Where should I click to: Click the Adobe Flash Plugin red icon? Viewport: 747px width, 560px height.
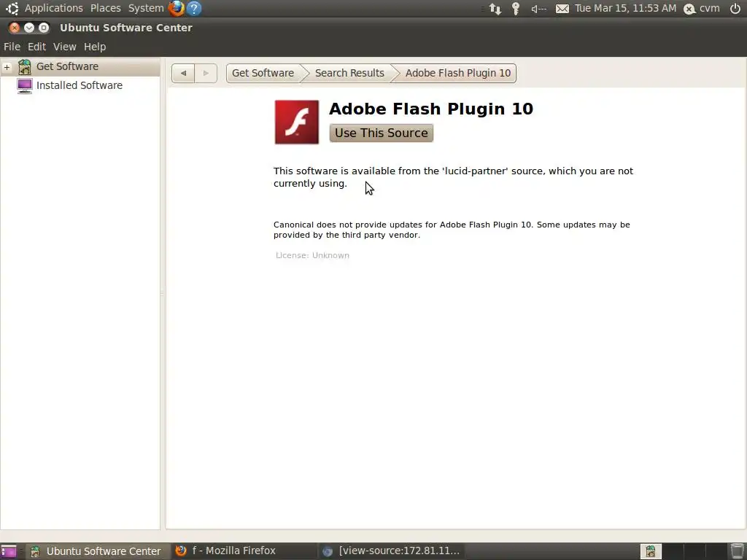296,122
